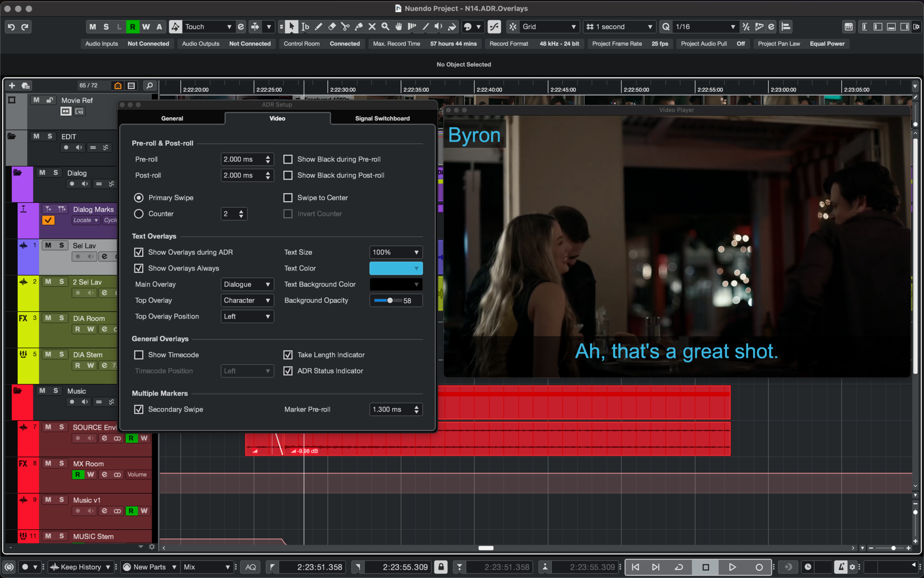
Task: Open the Main Overlay Dialogue dropdown
Action: tap(247, 284)
